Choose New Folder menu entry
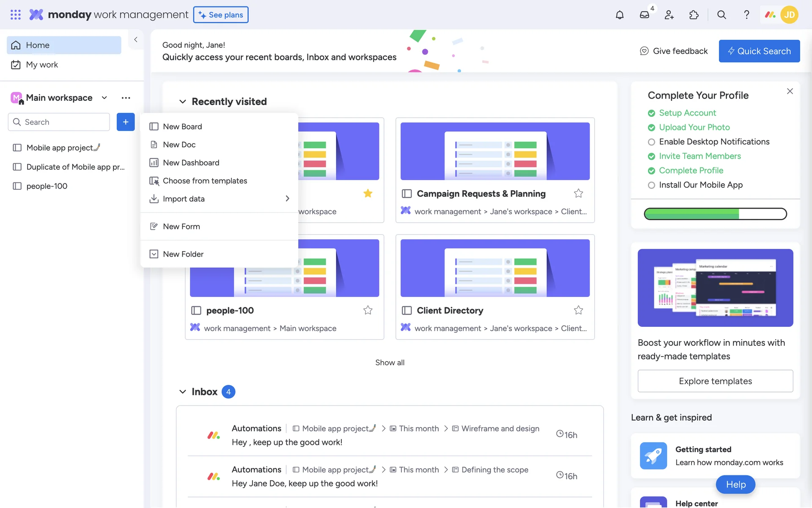 coord(183,254)
